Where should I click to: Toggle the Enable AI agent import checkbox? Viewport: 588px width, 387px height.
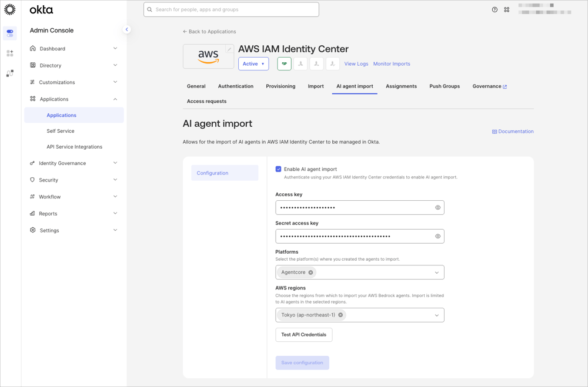278,169
